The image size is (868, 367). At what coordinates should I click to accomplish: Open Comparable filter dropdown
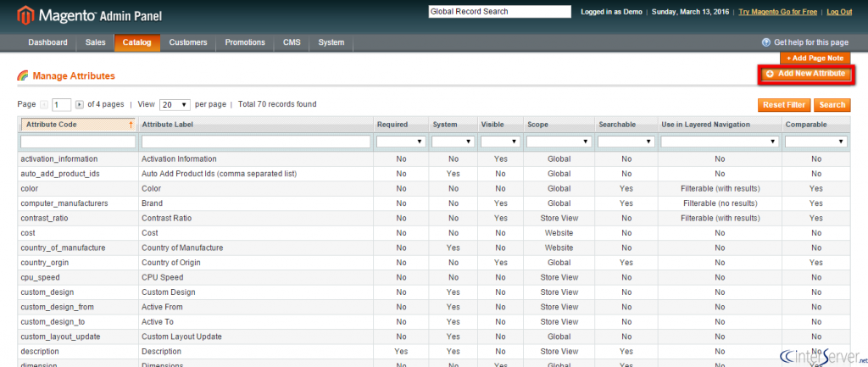click(816, 142)
